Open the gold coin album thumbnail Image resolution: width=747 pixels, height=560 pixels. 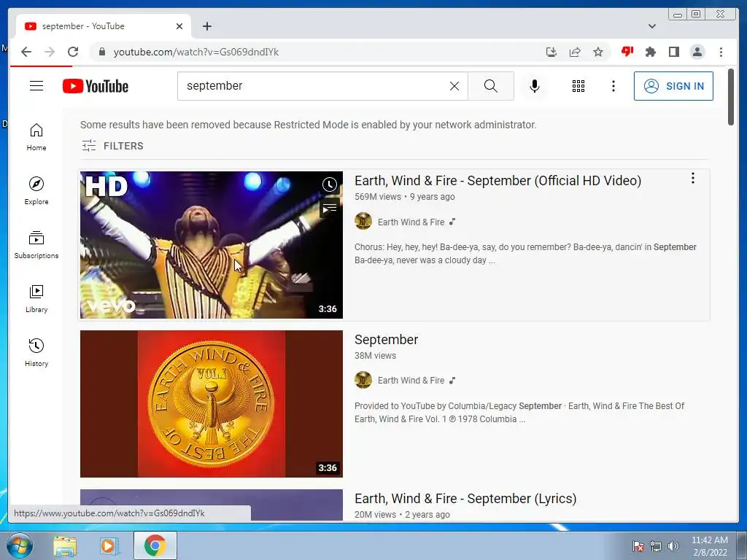(211, 404)
